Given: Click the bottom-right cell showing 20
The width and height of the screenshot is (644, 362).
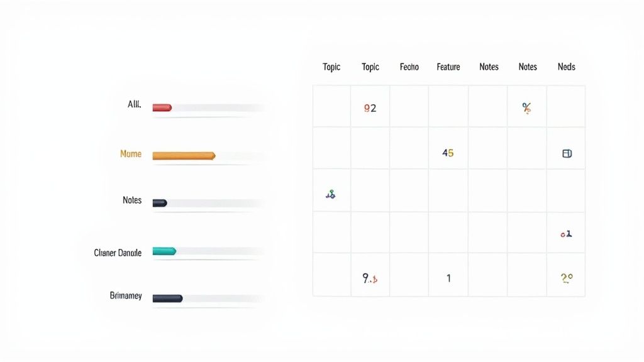Looking at the screenshot, I should [566, 278].
